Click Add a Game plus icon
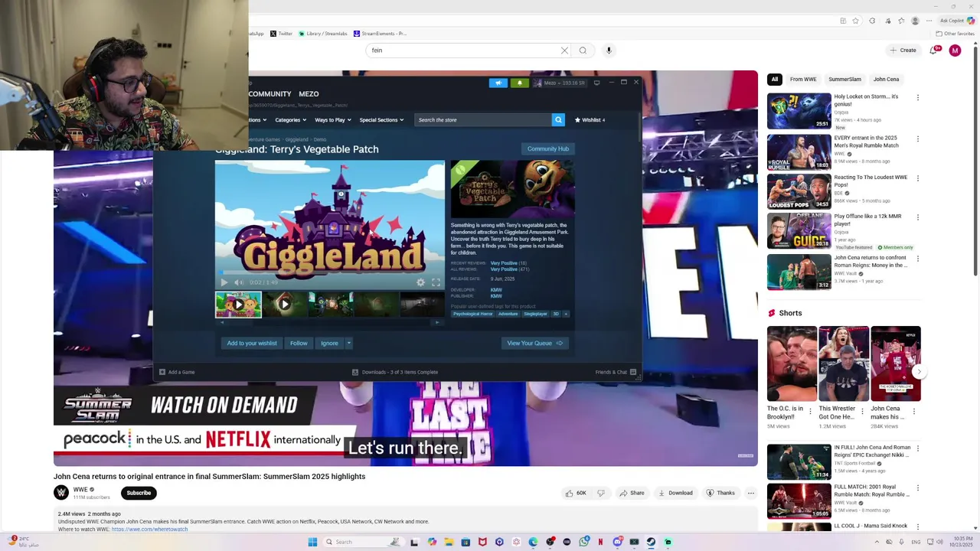The image size is (980, 551). 162,372
